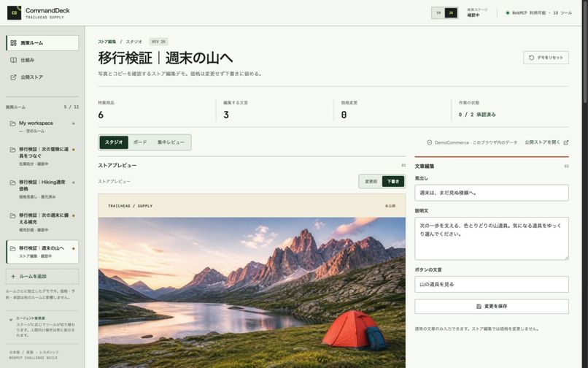Open room 移行検証｜Hiking通常価格

[42, 189]
